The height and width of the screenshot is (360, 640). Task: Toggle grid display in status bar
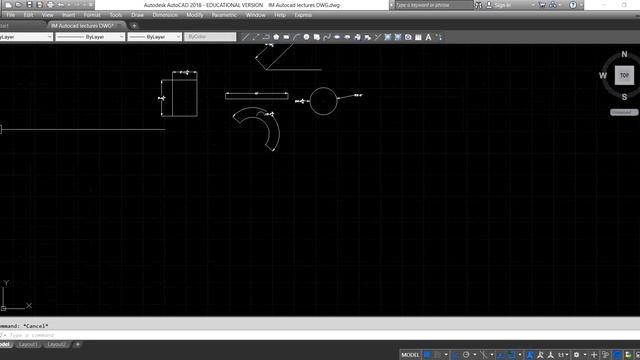coord(427,355)
